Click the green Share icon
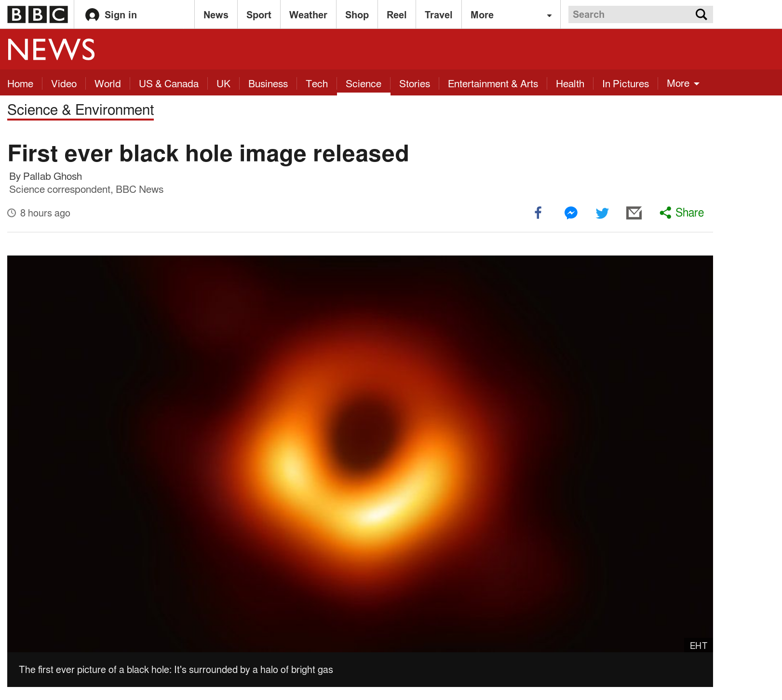 [x=665, y=213]
